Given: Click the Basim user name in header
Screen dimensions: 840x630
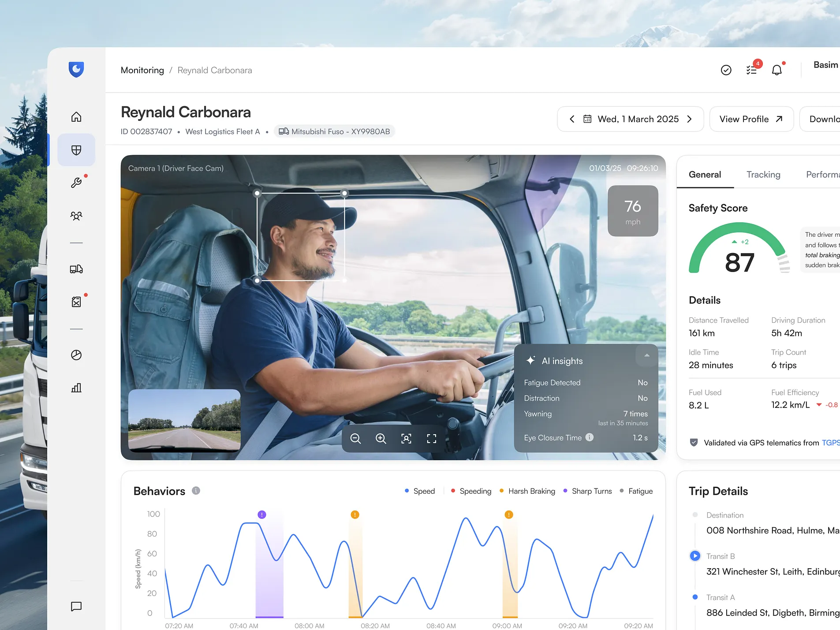Looking at the screenshot, I should coord(826,65).
